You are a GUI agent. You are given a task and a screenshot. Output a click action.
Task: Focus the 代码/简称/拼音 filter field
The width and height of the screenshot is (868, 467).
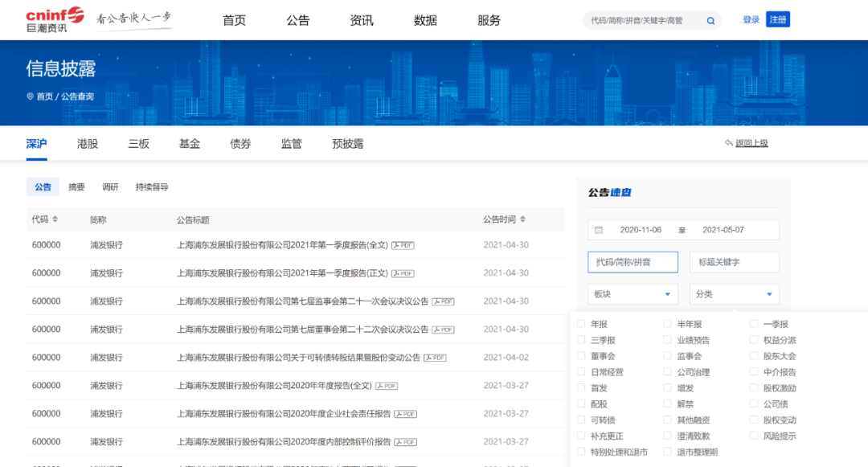633,262
